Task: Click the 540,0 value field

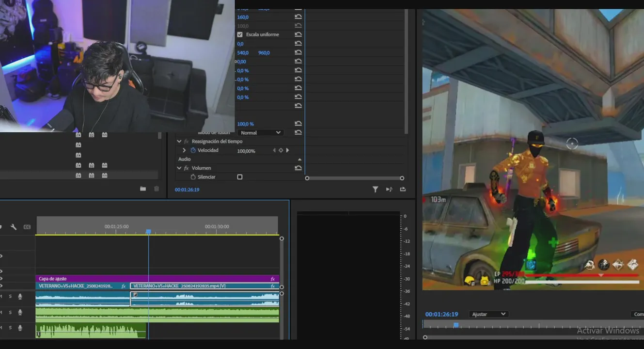Action: tap(243, 53)
